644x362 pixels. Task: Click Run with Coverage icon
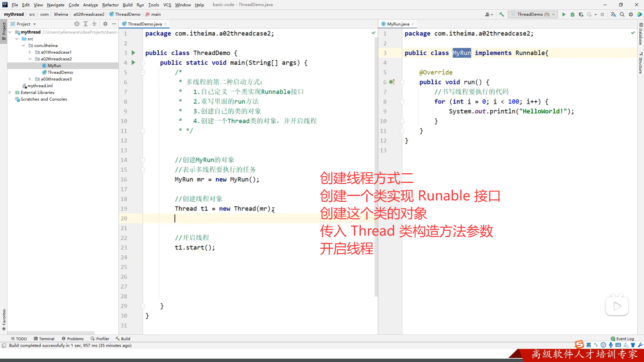pos(581,14)
